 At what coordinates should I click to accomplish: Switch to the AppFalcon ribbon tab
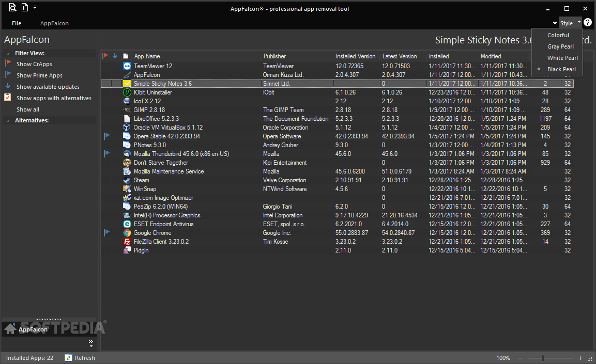click(x=54, y=23)
